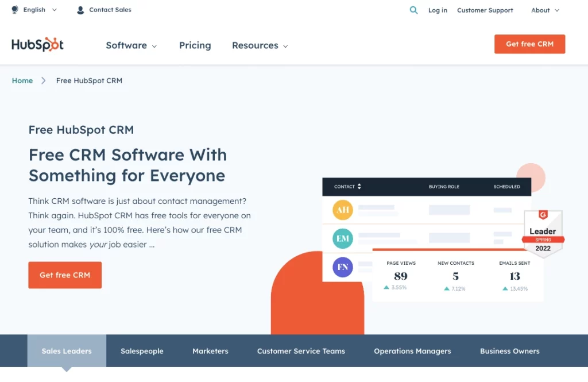
Task: Select the EM contact avatar
Action: pos(343,238)
